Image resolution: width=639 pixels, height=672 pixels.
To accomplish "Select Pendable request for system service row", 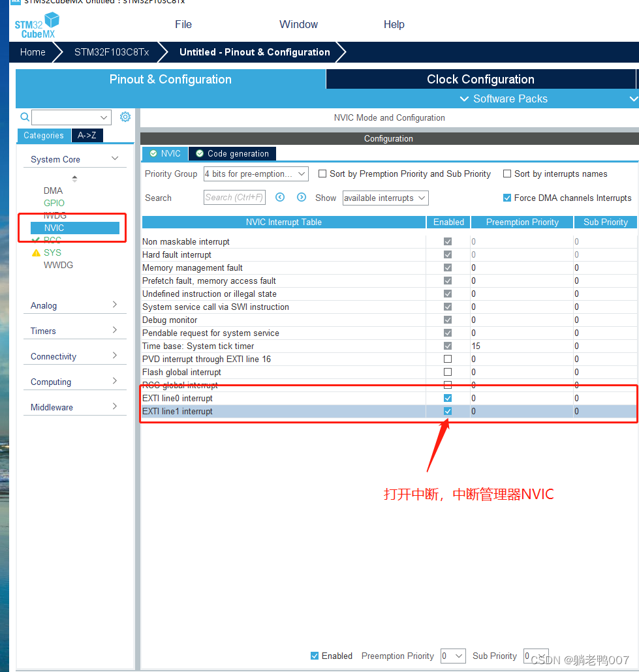I will tap(390, 333).
